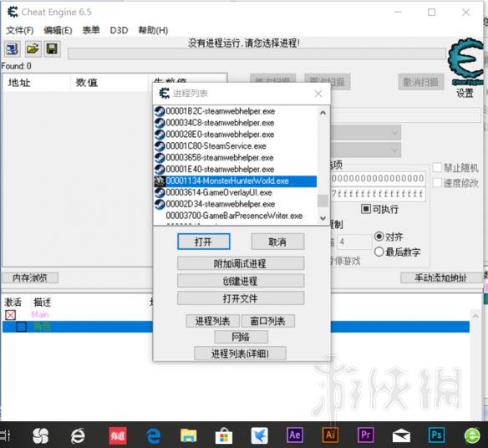Open Adobe Illustrator from taskbar
The image size is (488, 448).
pos(330,435)
